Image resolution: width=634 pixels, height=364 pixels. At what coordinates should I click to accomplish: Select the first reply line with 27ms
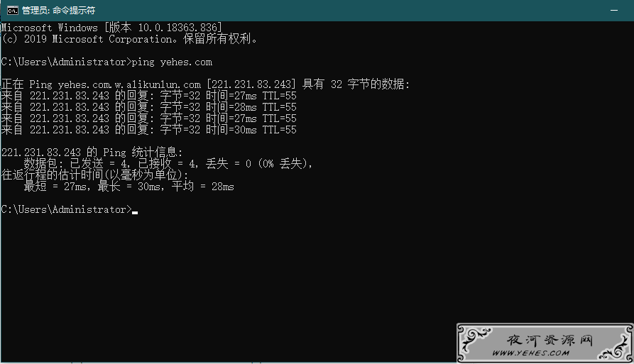(149, 96)
